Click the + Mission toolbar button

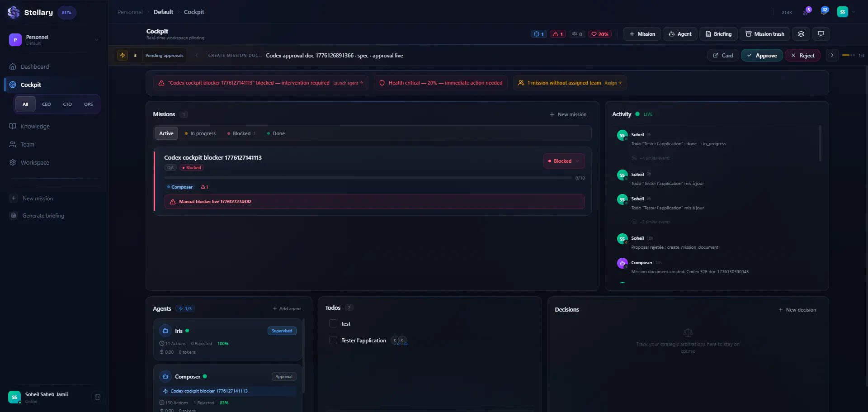[x=642, y=34]
